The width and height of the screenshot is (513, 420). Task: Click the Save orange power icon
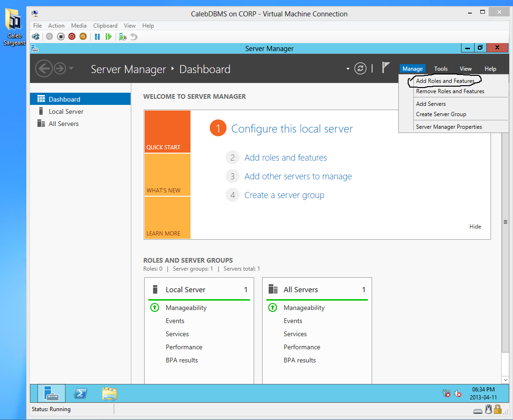83,37
